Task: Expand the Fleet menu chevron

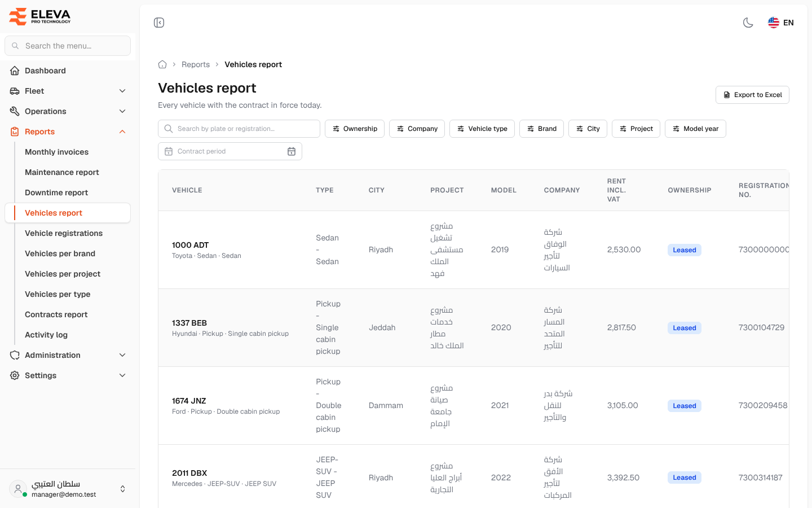Action: 122,91
